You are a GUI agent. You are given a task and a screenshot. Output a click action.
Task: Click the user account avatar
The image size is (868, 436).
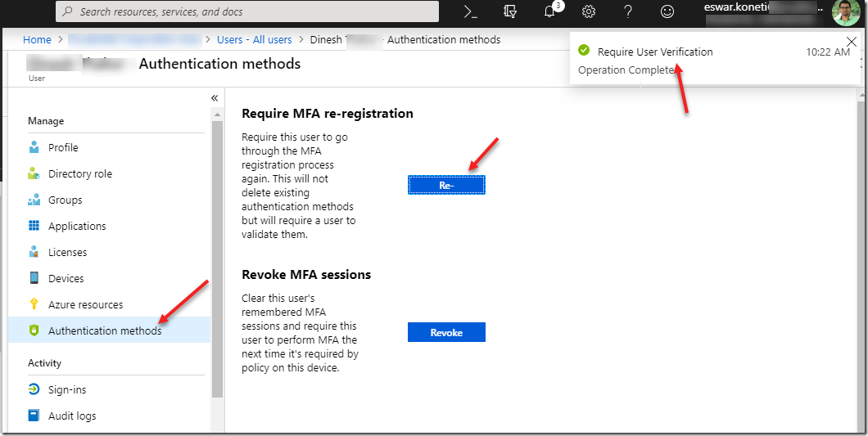[x=846, y=12]
